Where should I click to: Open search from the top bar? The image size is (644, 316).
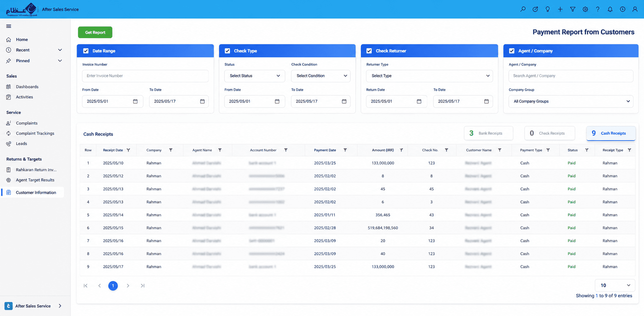pos(523,9)
